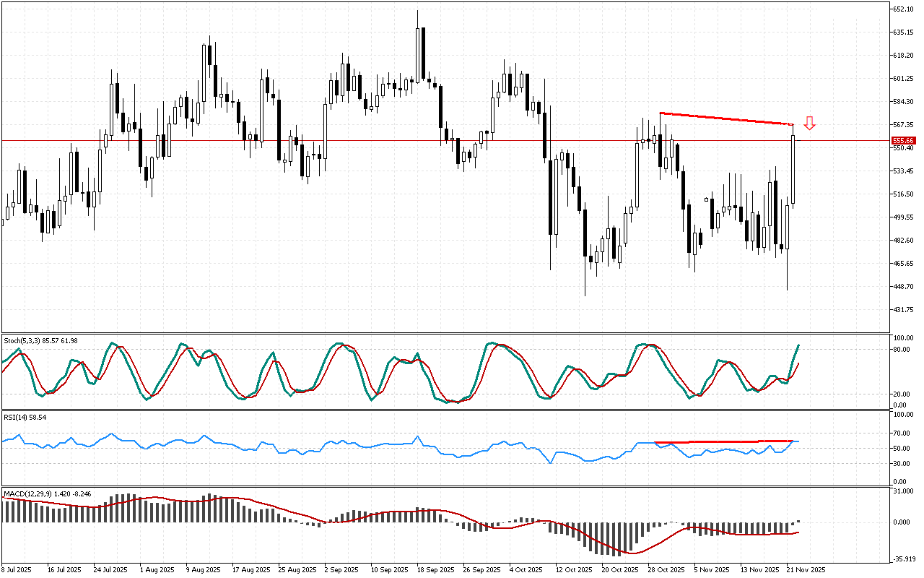Click the RSI 70.00 level label
The height and width of the screenshot is (578, 924).
(902, 433)
